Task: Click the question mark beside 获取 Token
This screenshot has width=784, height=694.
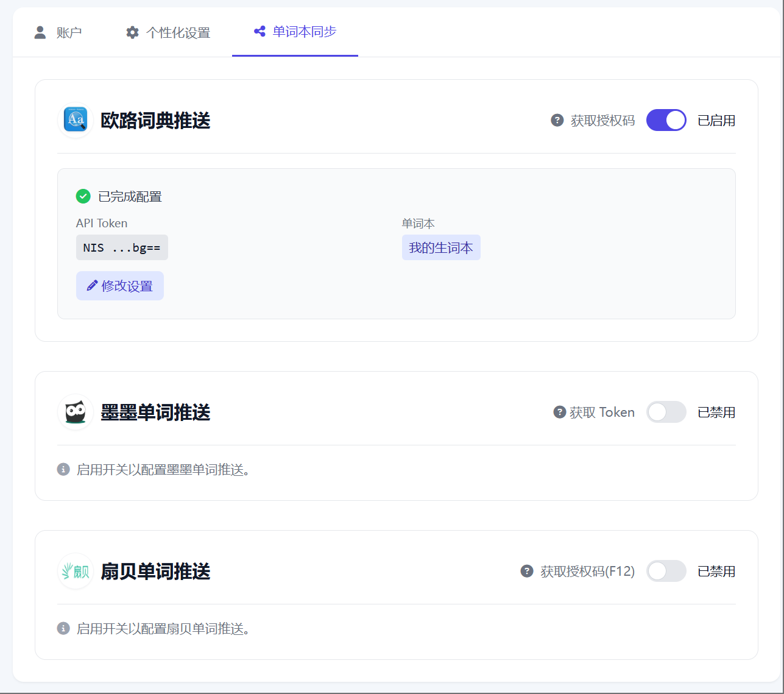Action: (560, 412)
